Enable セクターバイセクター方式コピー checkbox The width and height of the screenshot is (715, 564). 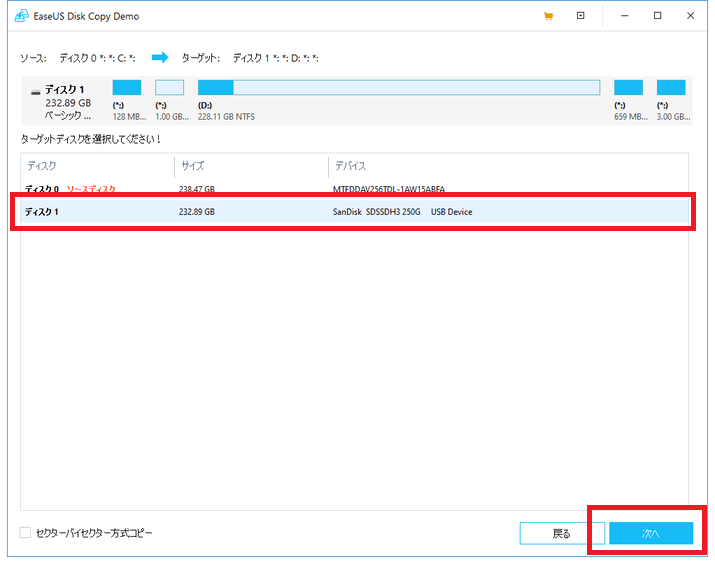[25, 533]
